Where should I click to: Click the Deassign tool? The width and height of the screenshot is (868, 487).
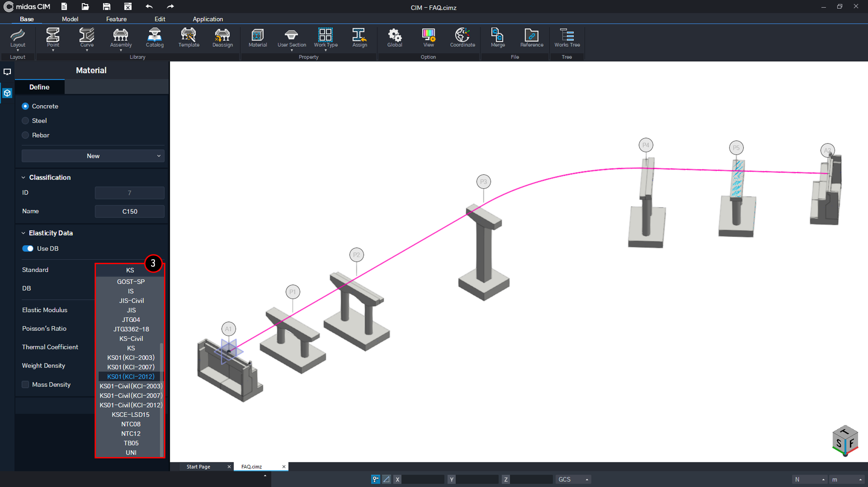click(223, 37)
